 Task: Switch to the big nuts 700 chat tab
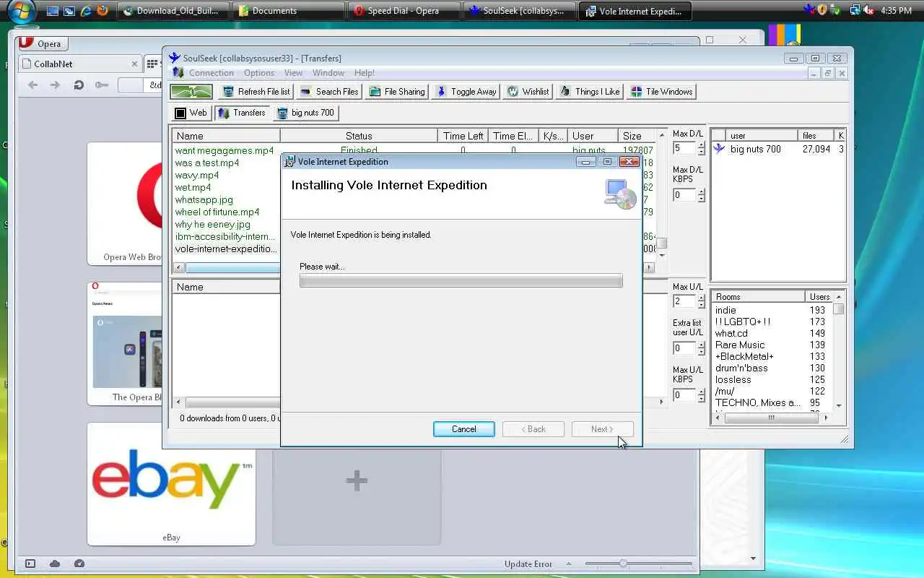pos(305,113)
